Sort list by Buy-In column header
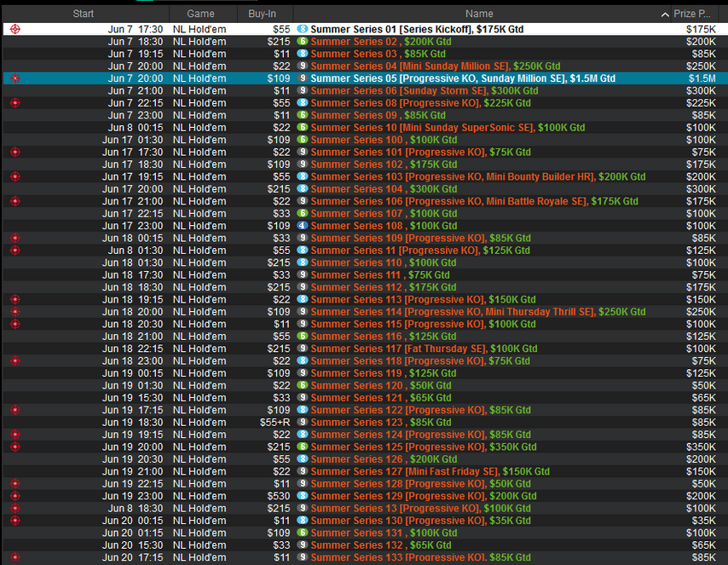Viewport: 728px width, 565px height. 263,14
